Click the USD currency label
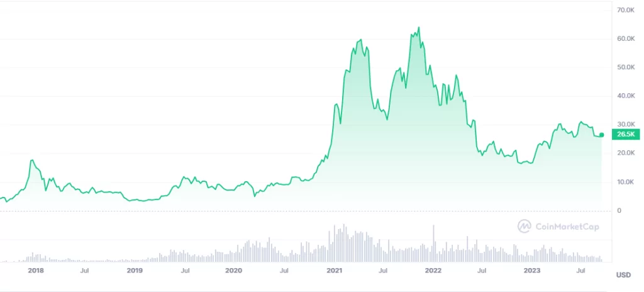Image resolution: width=644 pixels, height=292 pixels. click(x=623, y=275)
